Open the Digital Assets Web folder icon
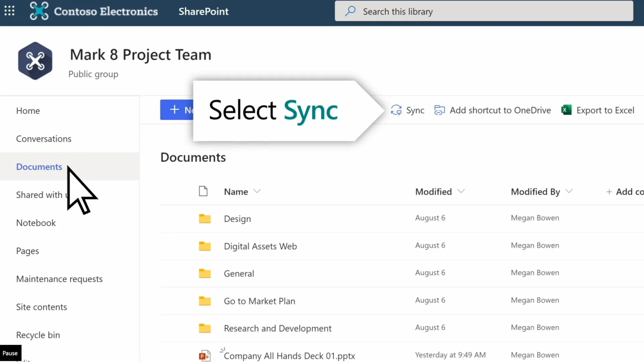644x362 pixels. (204, 246)
